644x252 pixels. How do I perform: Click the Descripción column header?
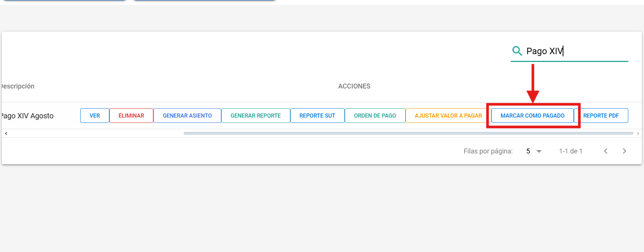pos(18,86)
